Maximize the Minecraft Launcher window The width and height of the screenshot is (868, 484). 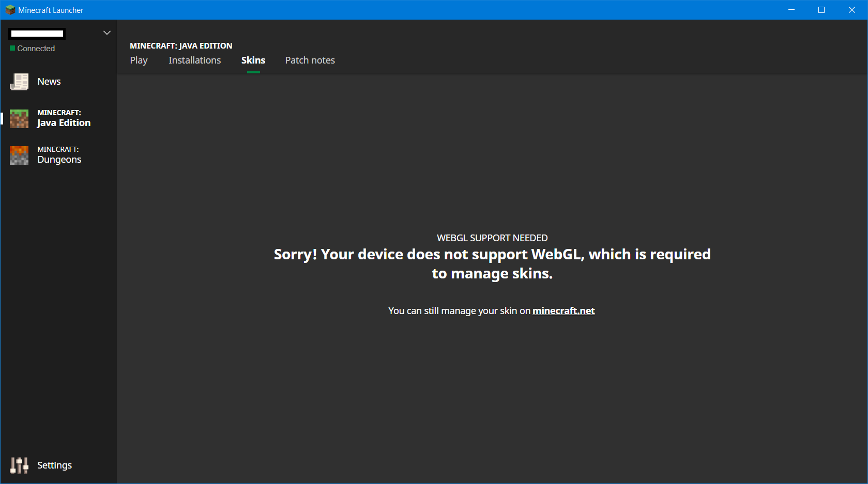(x=821, y=10)
